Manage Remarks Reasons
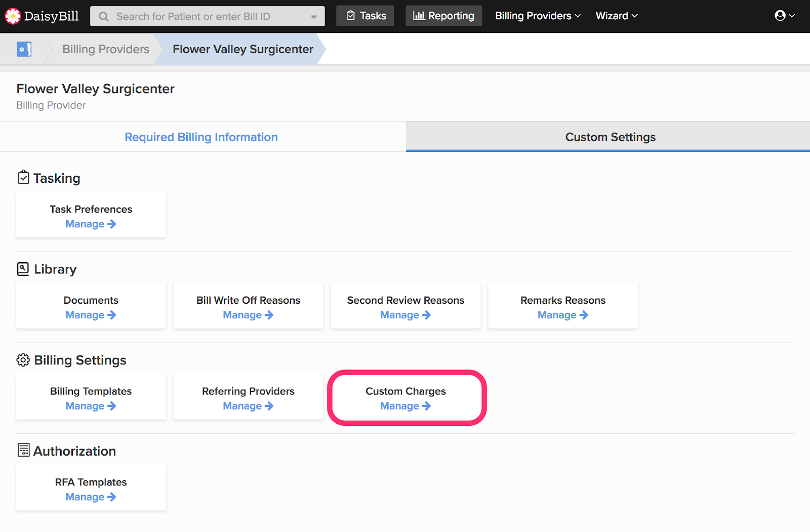Viewport: 810px width, 532px height. [x=563, y=315]
